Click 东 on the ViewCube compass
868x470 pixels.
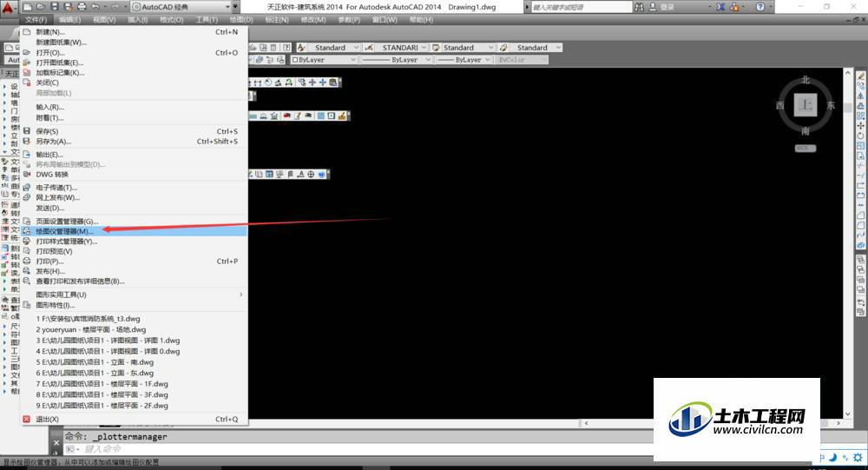click(831, 105)
